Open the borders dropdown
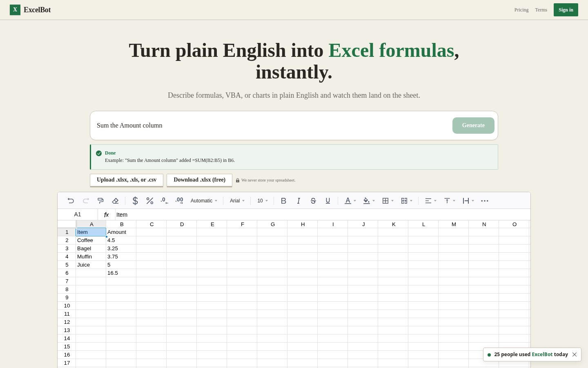588x368 pixels. pos(388,201)
